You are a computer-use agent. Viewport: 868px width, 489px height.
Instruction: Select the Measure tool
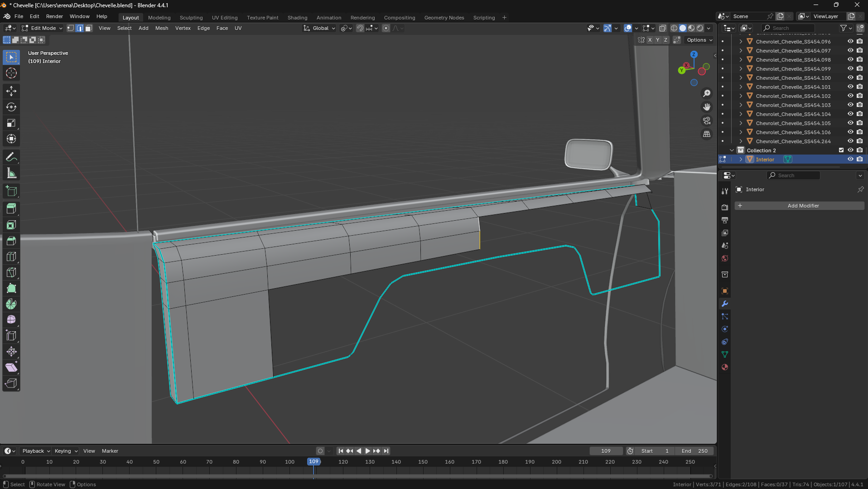pyautogui.click(x=11, y=173)
